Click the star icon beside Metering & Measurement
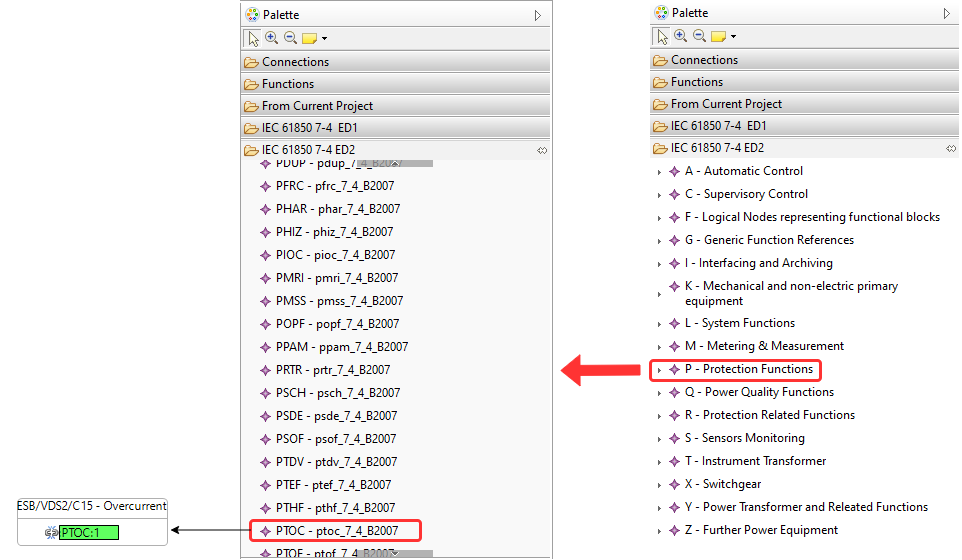 tap(674, 347)
